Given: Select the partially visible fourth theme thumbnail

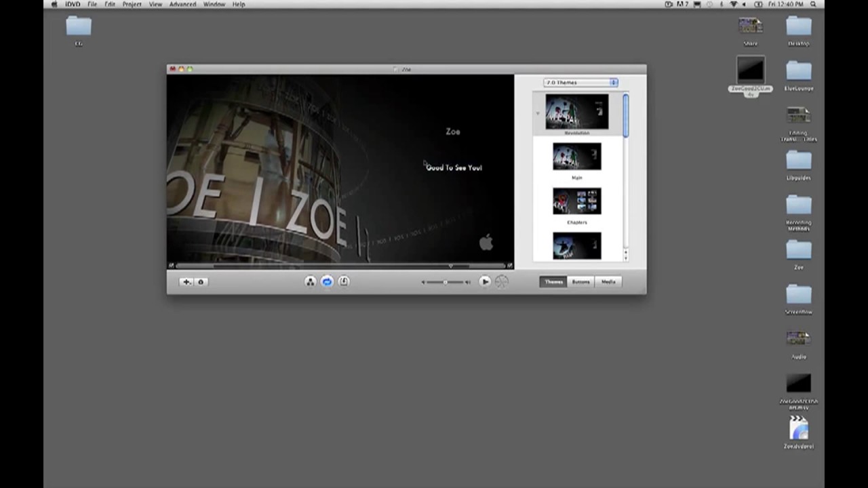Looking at the screenshot, I should 577,246.
